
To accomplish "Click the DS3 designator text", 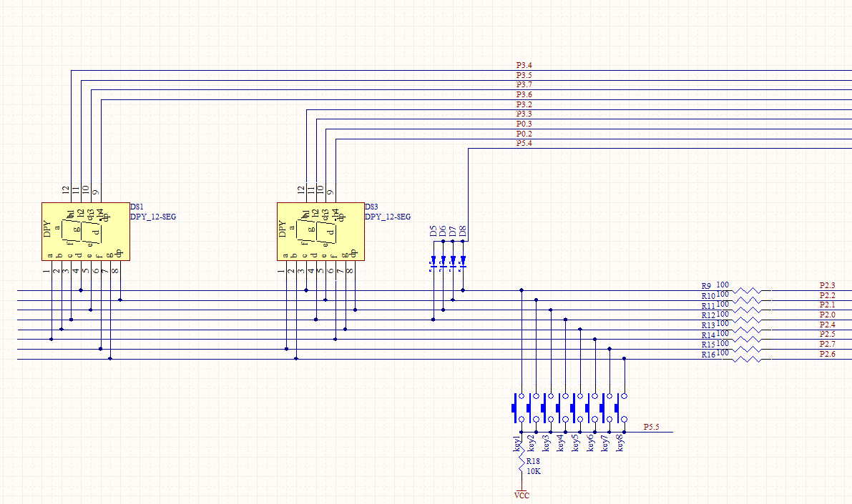I will pyautogui.click(x=372, y=207).
